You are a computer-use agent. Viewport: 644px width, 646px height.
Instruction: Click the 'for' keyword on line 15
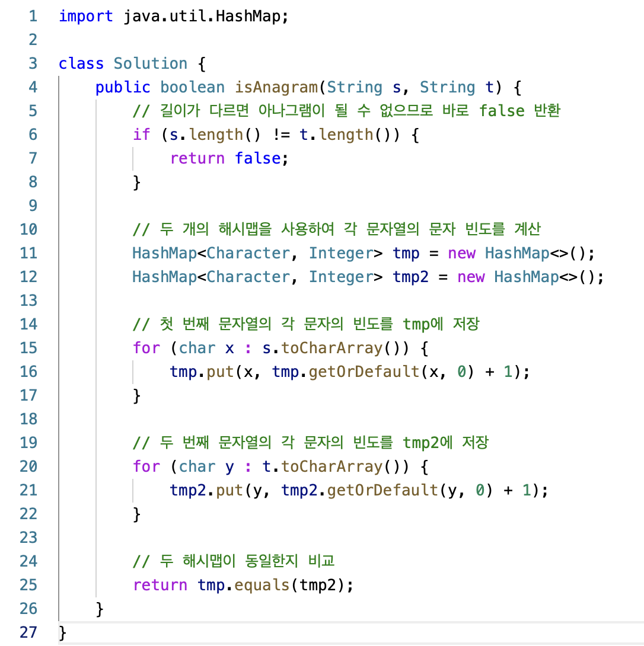coord(146,348)
